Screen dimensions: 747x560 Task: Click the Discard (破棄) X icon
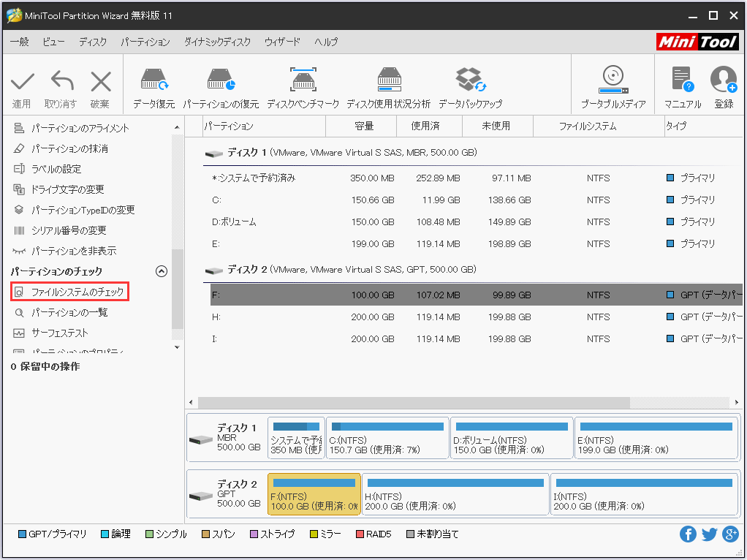pyautogui.click(x=101, y=81)
